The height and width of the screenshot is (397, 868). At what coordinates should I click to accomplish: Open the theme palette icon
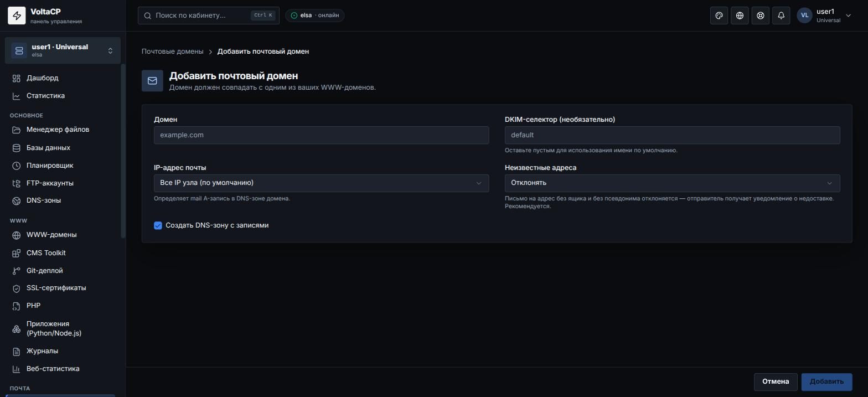pyautogui.click(x=719, y=16)
